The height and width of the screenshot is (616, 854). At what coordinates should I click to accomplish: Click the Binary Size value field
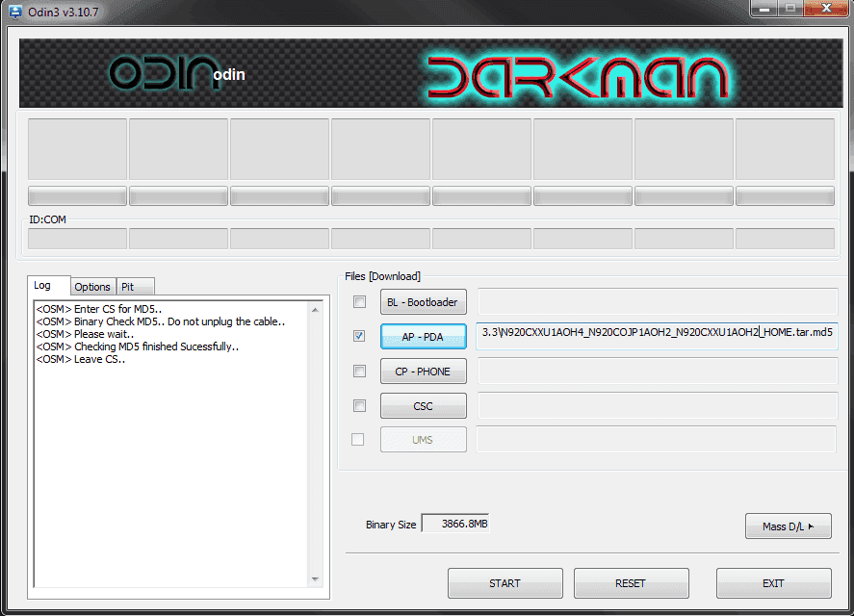coord(455,524)
